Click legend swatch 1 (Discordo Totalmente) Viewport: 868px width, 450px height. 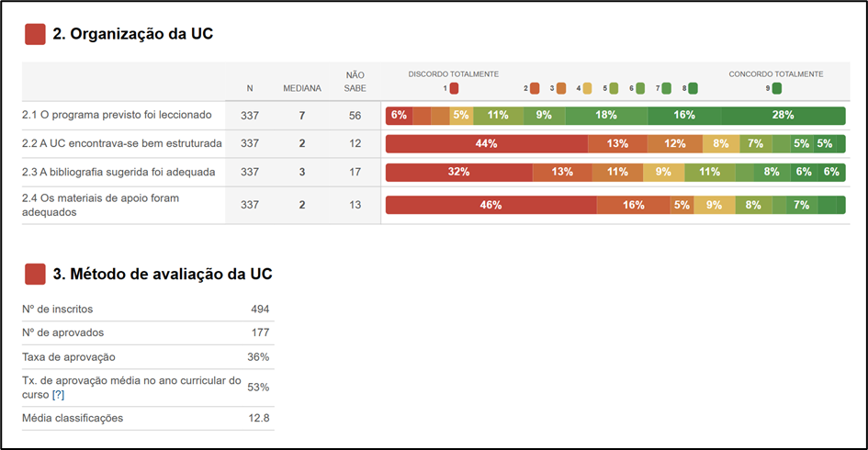[x=454, y=88]
